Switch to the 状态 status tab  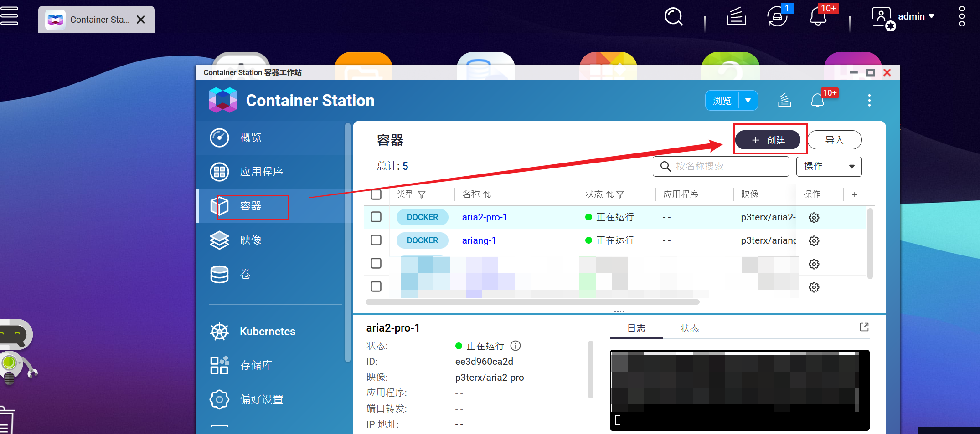point(690,328)
